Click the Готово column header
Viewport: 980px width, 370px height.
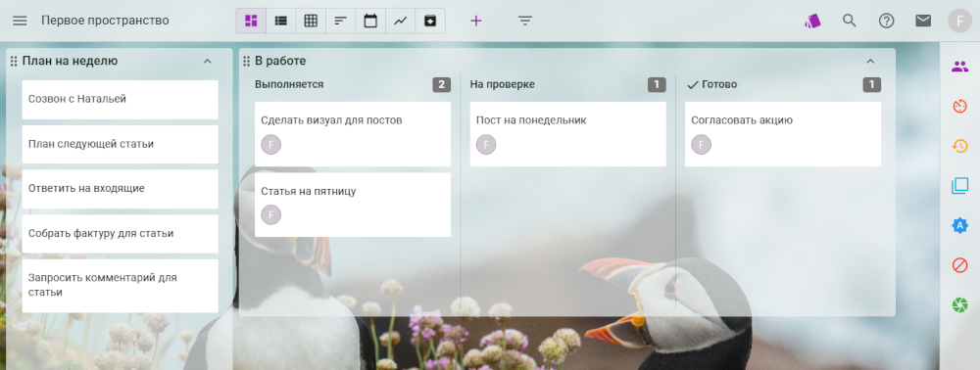(x=718, y=85)
